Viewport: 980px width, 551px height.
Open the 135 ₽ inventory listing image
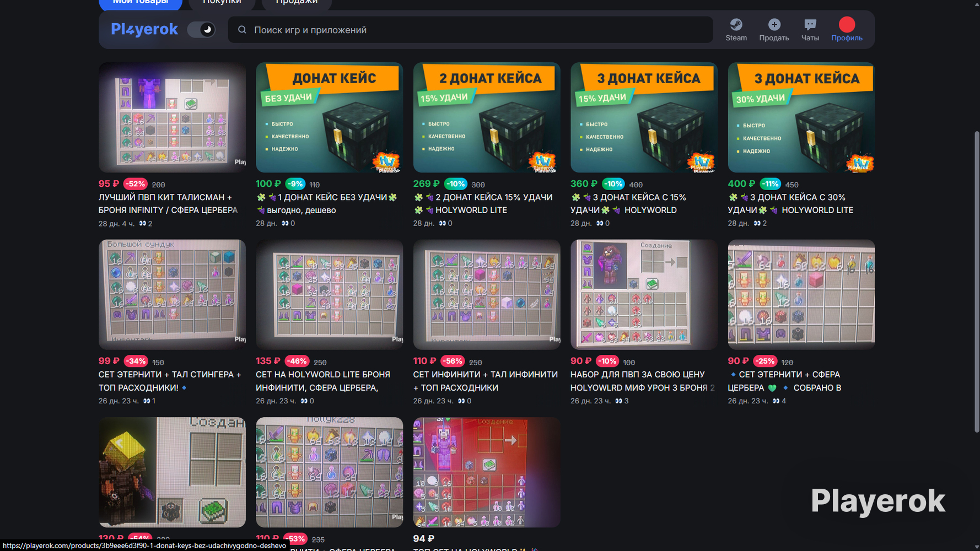point(330,294)
